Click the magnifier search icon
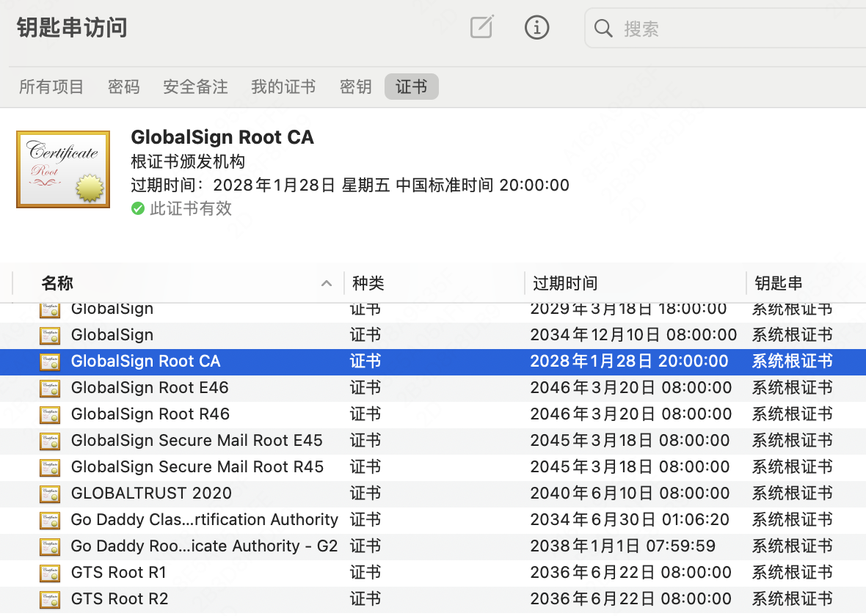This screenshot has height=616, width=866. point(603,28)
